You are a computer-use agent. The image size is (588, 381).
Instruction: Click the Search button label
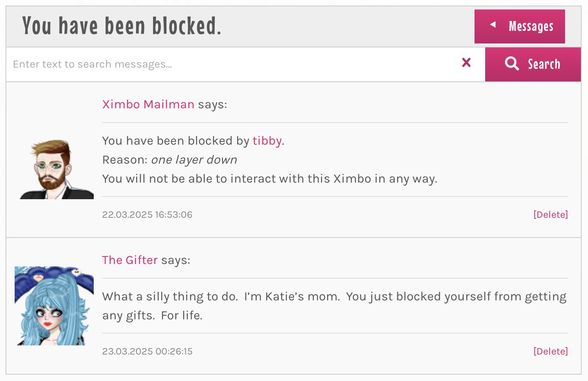[544, 64]
